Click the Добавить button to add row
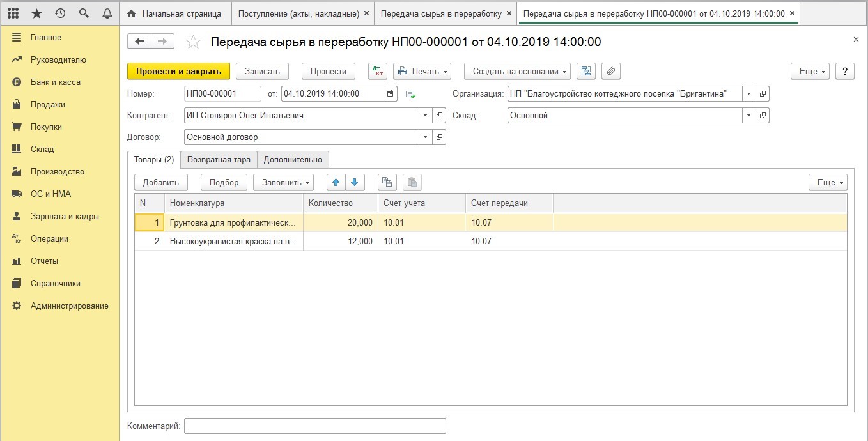Screen dimensions: 868x441 click(x=160, y=182)
